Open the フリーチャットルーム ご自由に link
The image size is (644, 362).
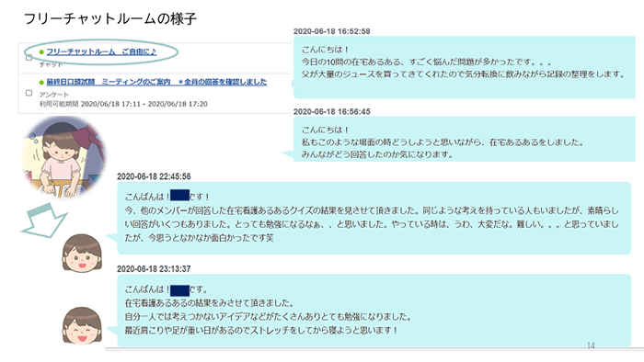[x=101, y=51]
